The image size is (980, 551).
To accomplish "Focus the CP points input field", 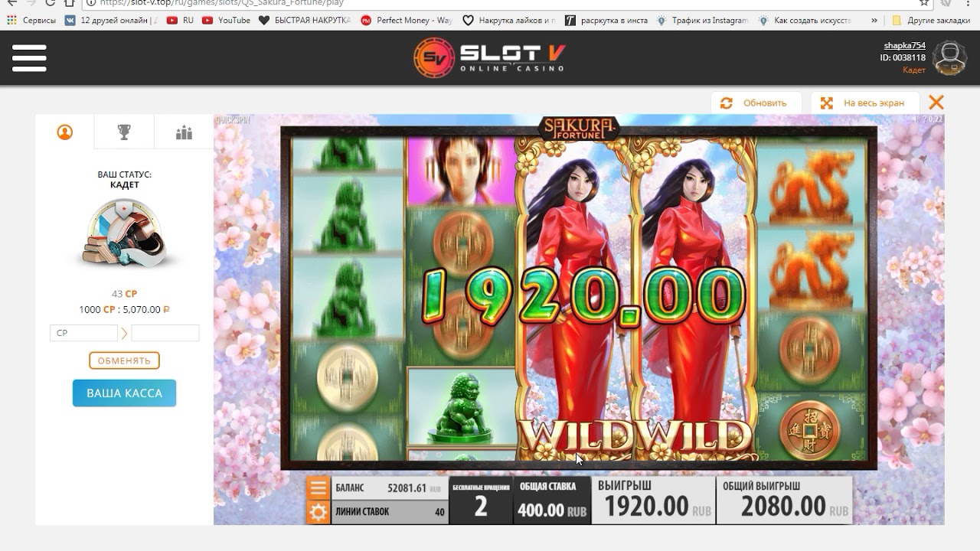I will coord(83,333).
